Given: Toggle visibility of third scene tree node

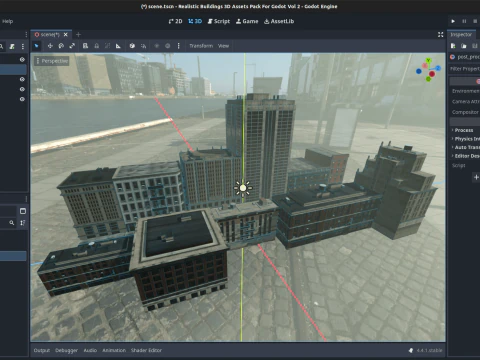Looking at the screenshot, I should (x=22, y=79).
